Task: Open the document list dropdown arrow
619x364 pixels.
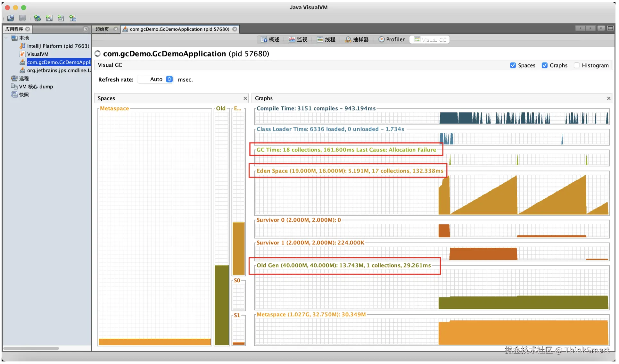Action: coord(601,29)
